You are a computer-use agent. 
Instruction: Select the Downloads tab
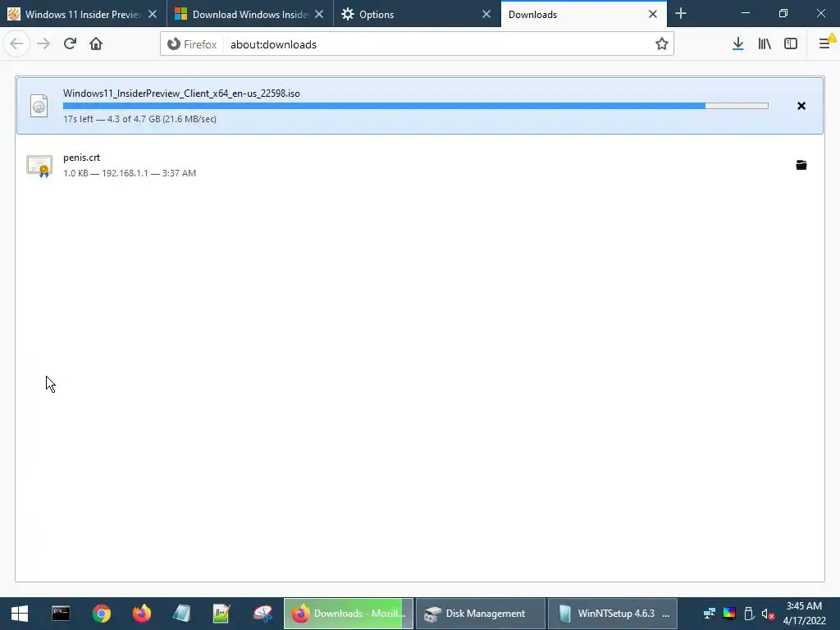point(584,14)
